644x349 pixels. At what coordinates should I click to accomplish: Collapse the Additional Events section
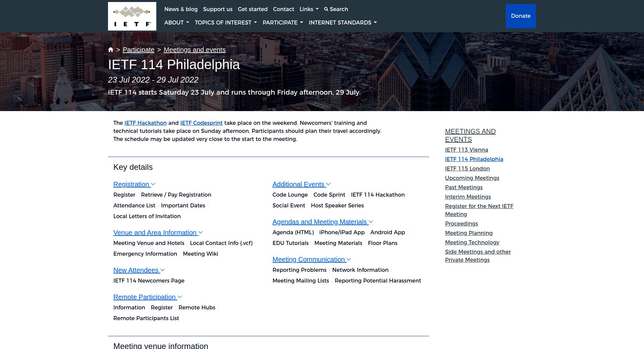tap(302, 184)
